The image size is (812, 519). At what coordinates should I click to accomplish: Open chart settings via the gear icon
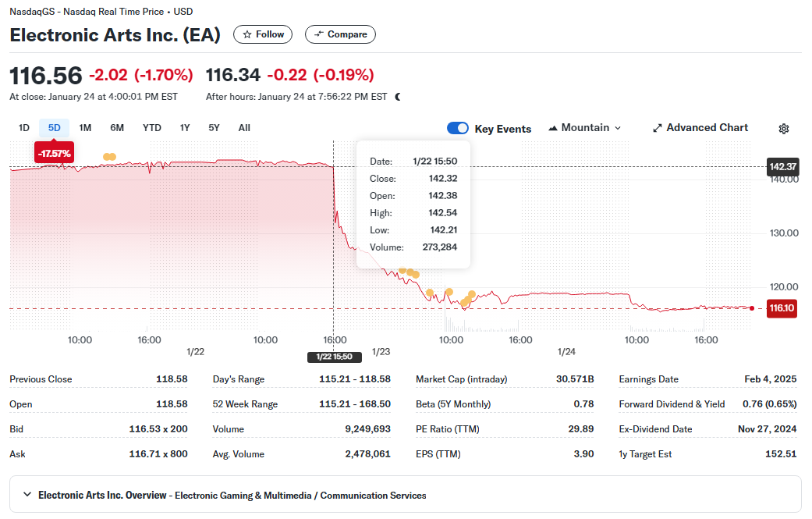[x=783, y=128]
